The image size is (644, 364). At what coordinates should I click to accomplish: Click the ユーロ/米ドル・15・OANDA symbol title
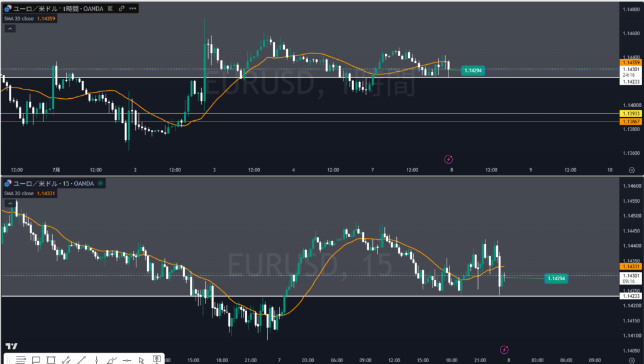(x=53, y=183)
